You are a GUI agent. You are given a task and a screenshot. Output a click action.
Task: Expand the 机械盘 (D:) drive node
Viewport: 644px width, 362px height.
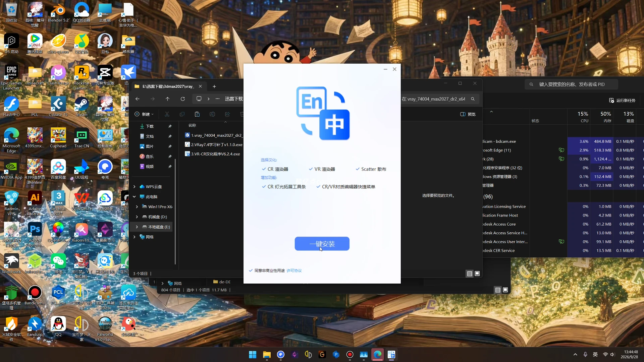137,217
